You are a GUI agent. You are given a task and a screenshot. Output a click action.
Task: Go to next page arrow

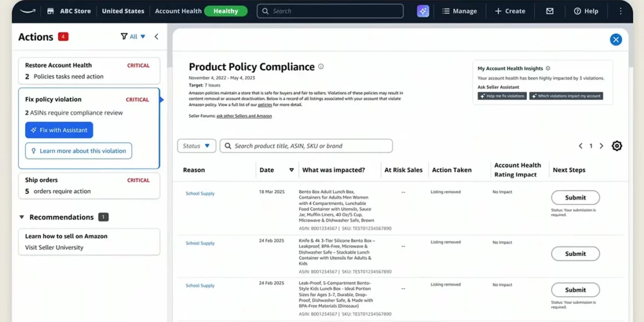click(x=601, y=146)
